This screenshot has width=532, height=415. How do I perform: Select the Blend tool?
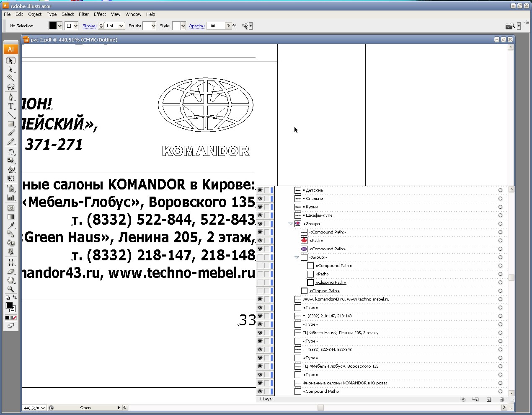[11, 234]
